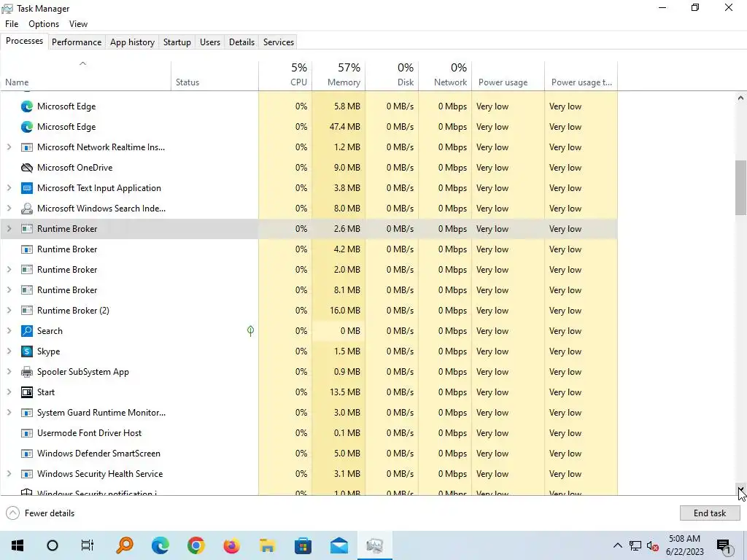The image size is (747, 560).
Task: Select the Microsoft OneDrive cloud icon
Action: (27, 168)
